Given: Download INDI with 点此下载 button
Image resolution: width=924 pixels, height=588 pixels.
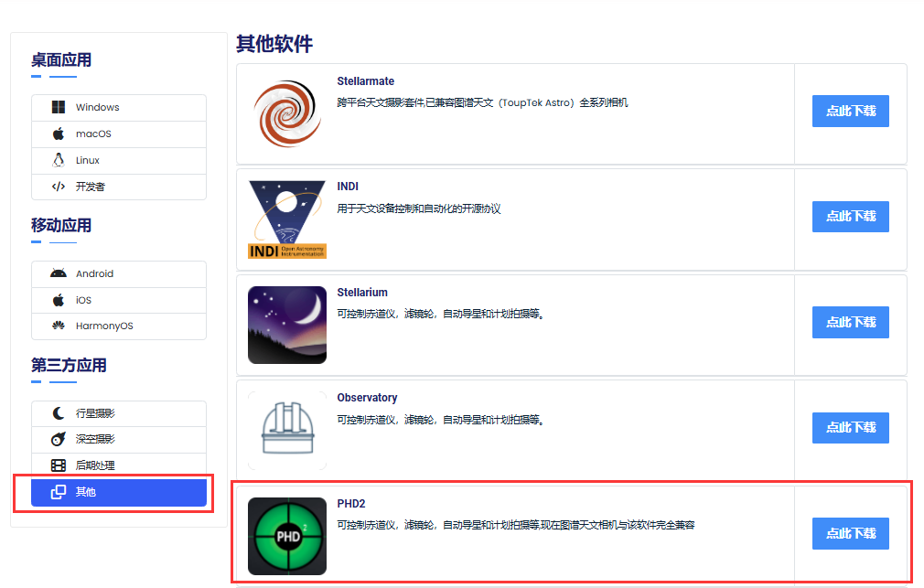Looking at the screenshot, I should pos(850,217).
